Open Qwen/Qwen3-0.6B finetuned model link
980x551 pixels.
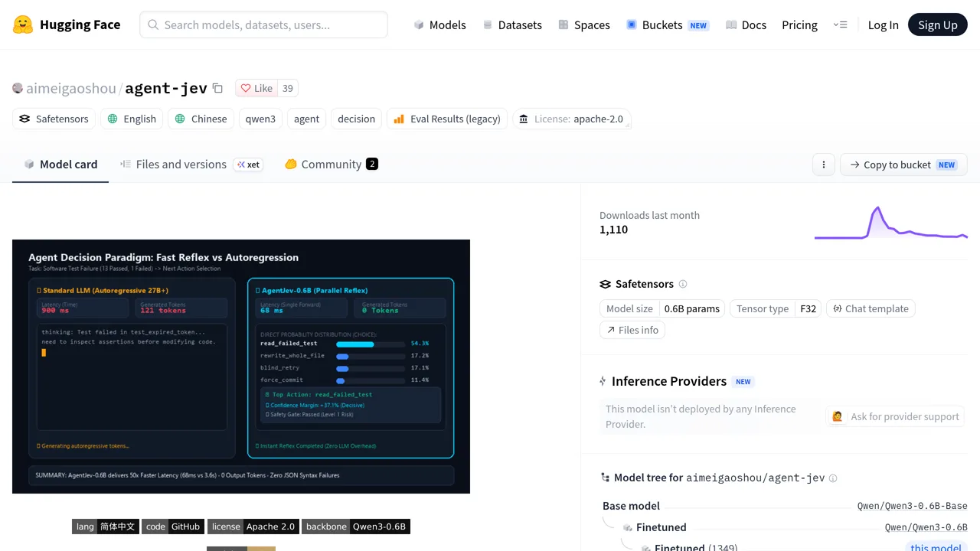point(926,527)
